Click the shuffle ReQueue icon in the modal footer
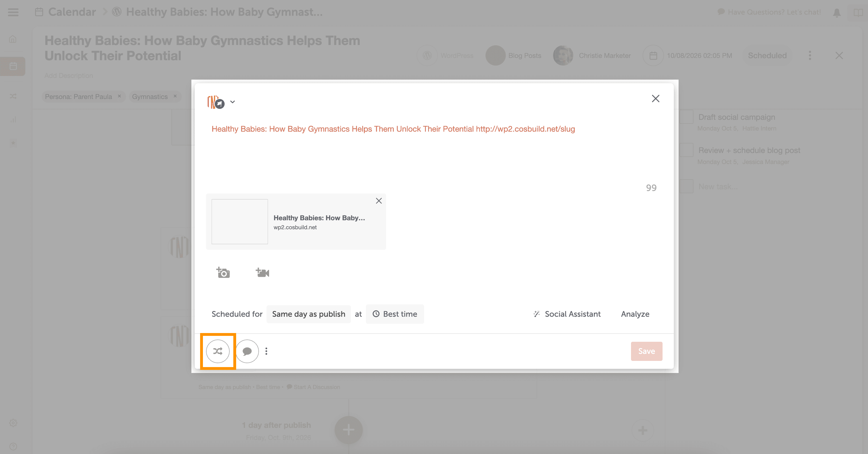Viewport: 868px width, 454px height. click(x=218, y=351)
